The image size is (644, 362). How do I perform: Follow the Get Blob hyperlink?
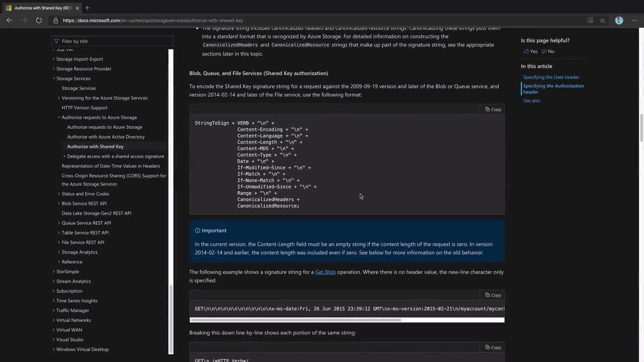click(x=325, y=272)
